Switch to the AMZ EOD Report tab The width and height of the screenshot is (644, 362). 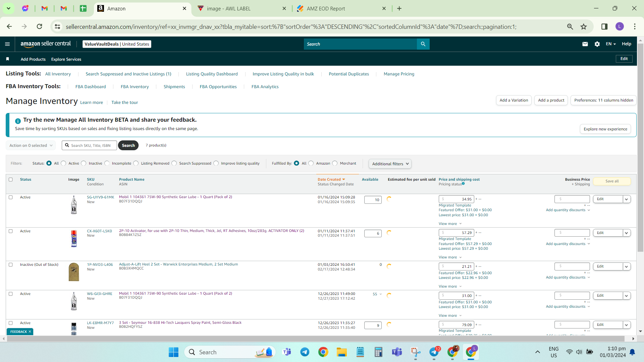(x=341, y=8)
